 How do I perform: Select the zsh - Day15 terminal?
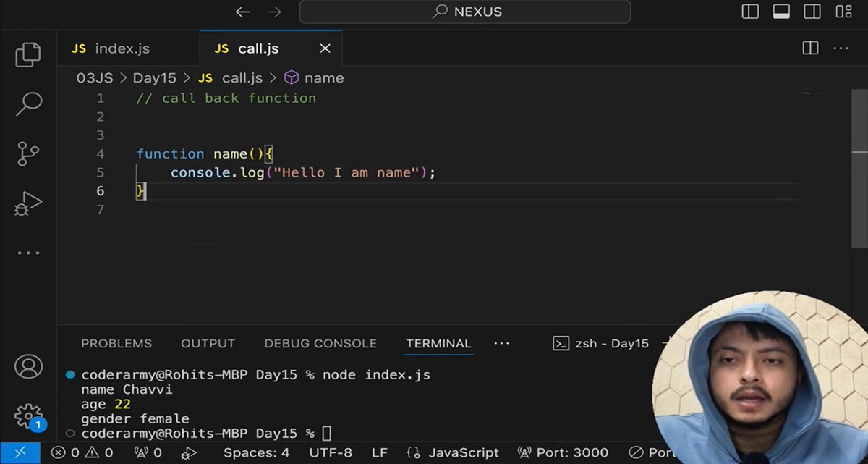tap(602, 344)
